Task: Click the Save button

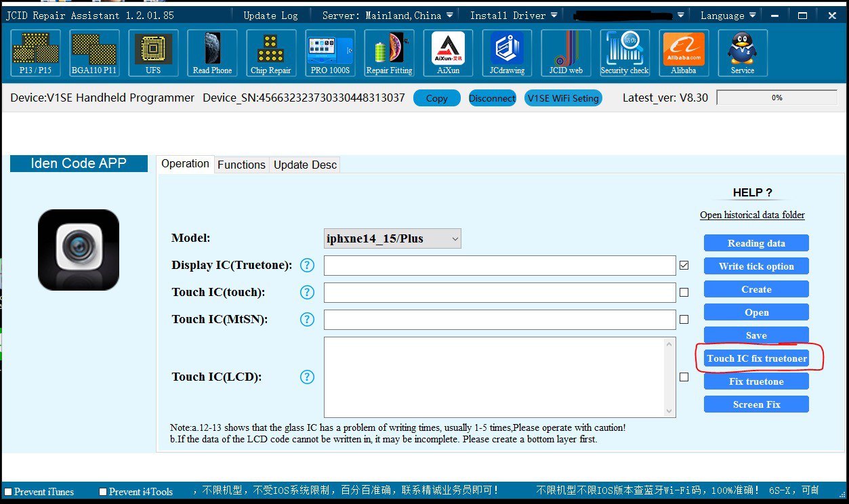Action: pos(756,335)
